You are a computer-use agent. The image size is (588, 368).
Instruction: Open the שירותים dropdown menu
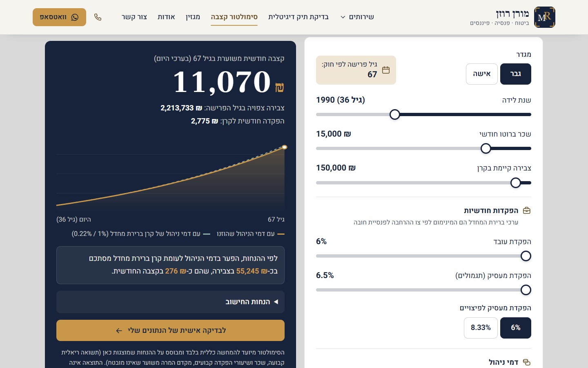(357, 17)
